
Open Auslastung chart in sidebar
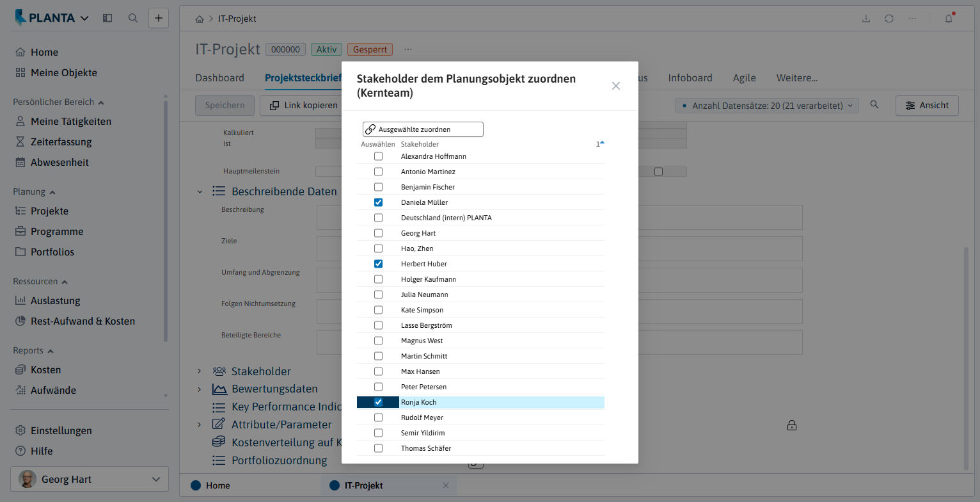click(47, 301)
